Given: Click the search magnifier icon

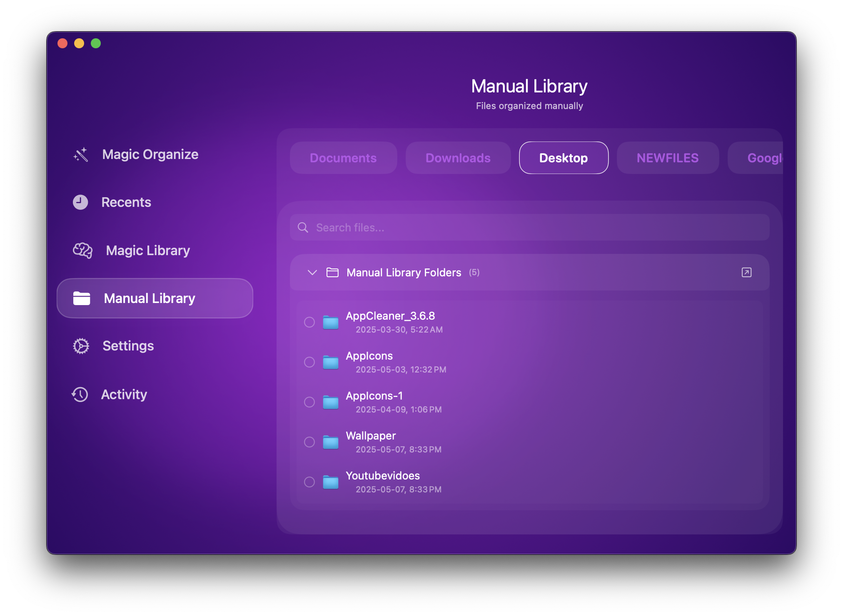Looking at the screenshot, I should click(x=303, y=228).
